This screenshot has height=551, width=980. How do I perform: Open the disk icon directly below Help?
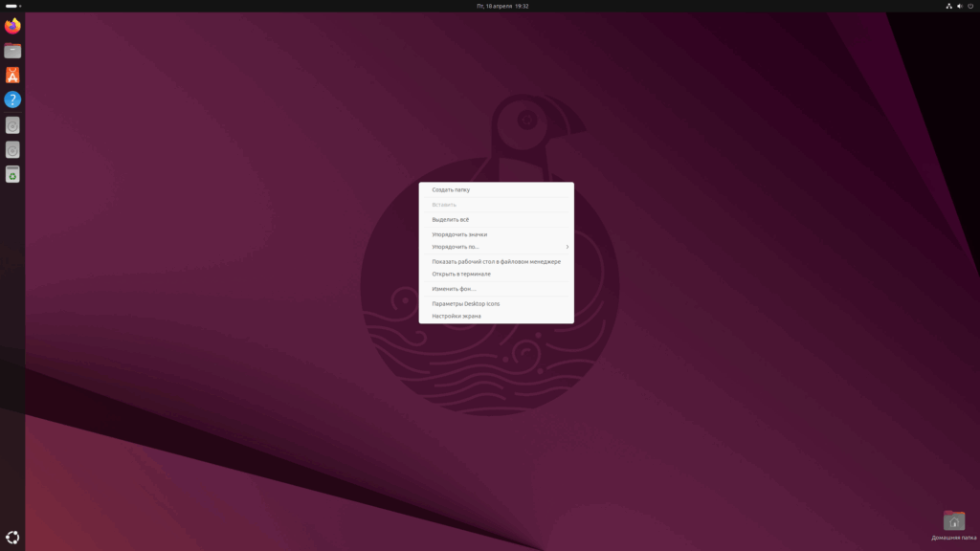pos(12,125)
